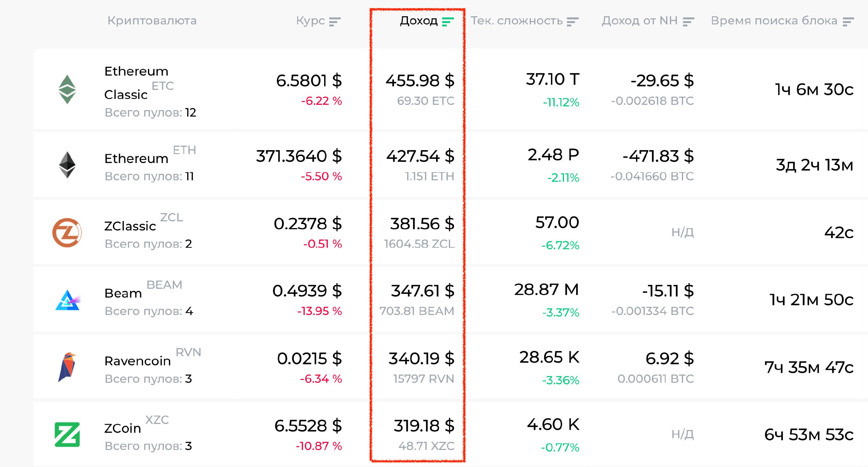Image resolution: width=868 pixels, height=467 pixels.
Task: Click the change percent -13.95 %
Action: click(319, 311)
